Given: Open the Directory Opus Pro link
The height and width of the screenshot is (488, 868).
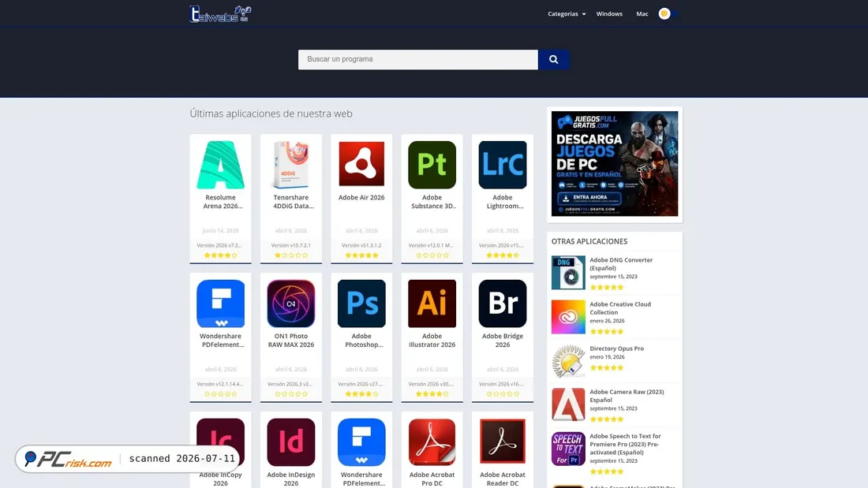Looking at the screenshot, I should click(x=617, y=348).
